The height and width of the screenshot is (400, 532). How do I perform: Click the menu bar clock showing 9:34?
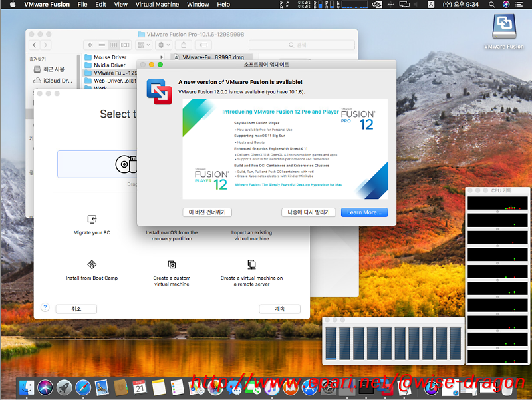click(460, 5)
